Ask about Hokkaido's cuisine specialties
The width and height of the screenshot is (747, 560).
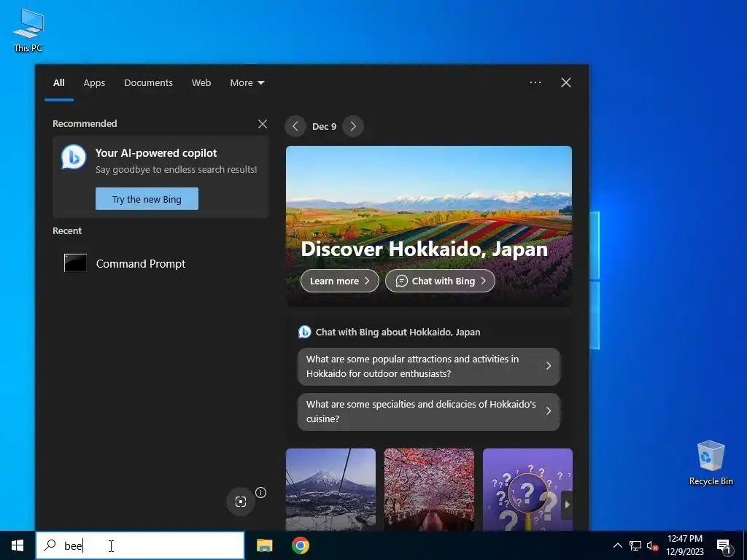tap(429, 411)
